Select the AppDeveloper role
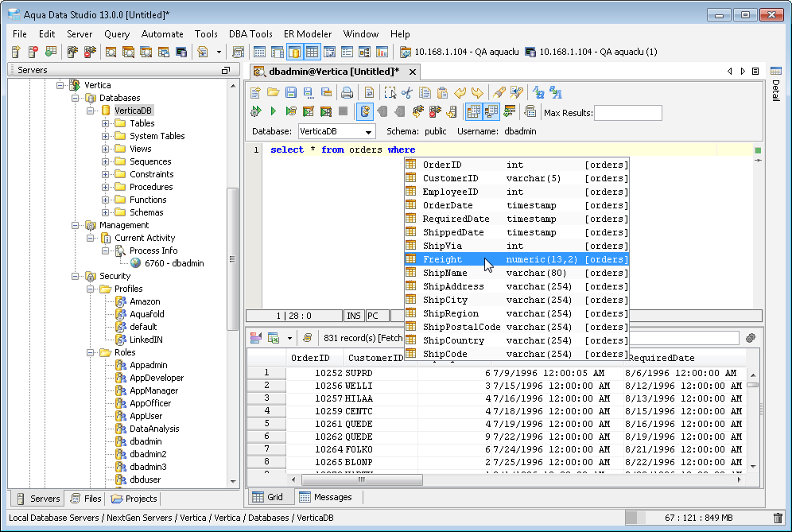The height and width of the screenshot is (532, 792). point(157,378)
